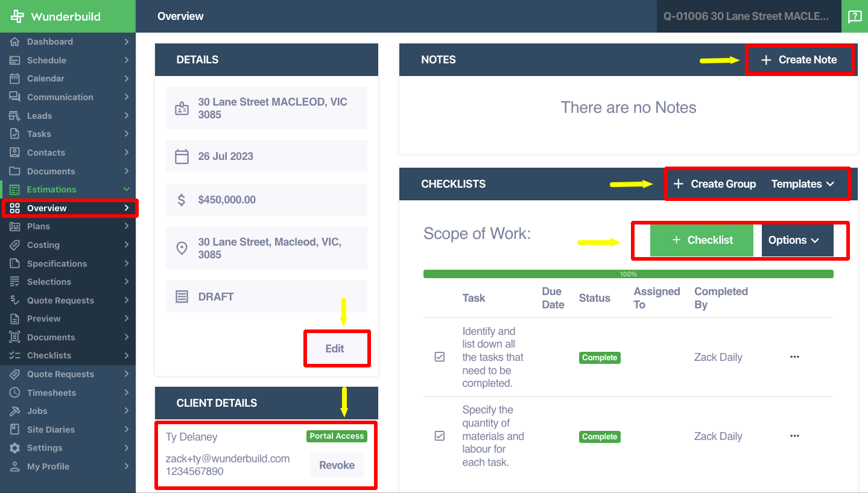Click the Q-01006 30 Lane Street title
Screen dimensions: 868x493
click(x=746, y=16)
